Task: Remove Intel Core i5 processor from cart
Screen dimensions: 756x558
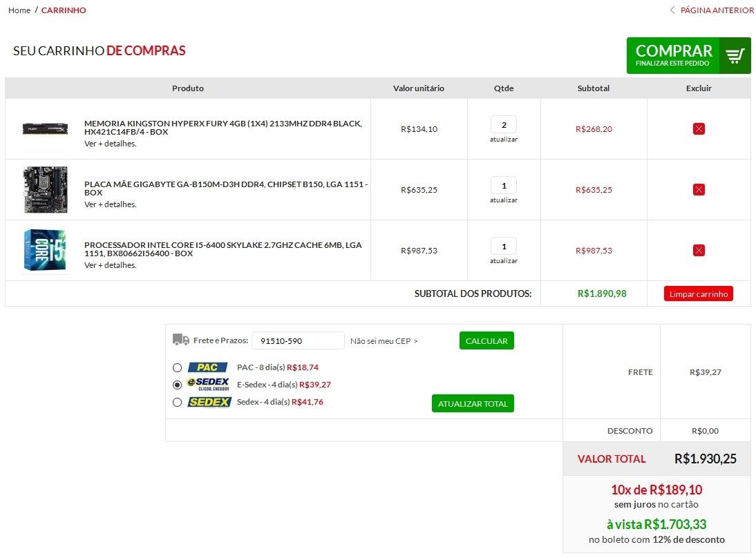Action: (699, 250)
